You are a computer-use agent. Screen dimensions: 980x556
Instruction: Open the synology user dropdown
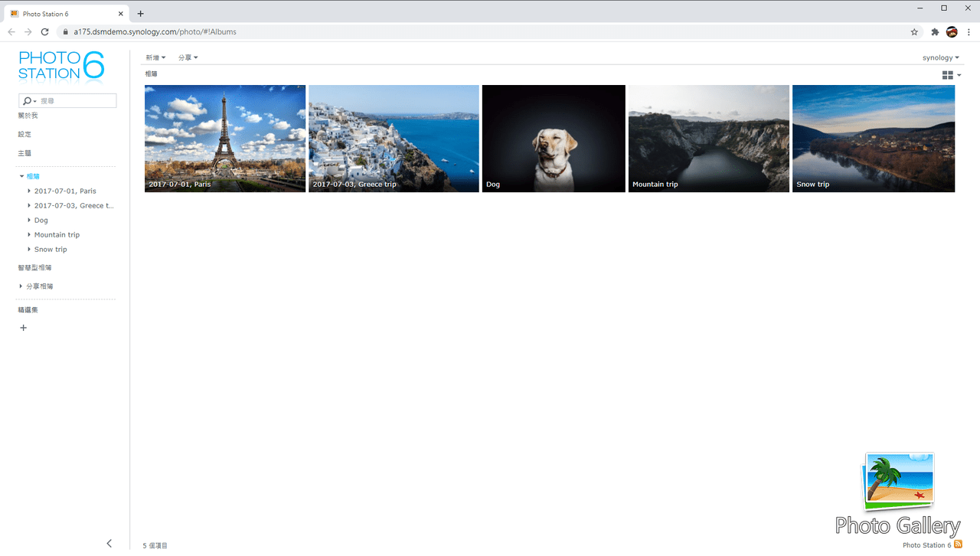[940, 57]
